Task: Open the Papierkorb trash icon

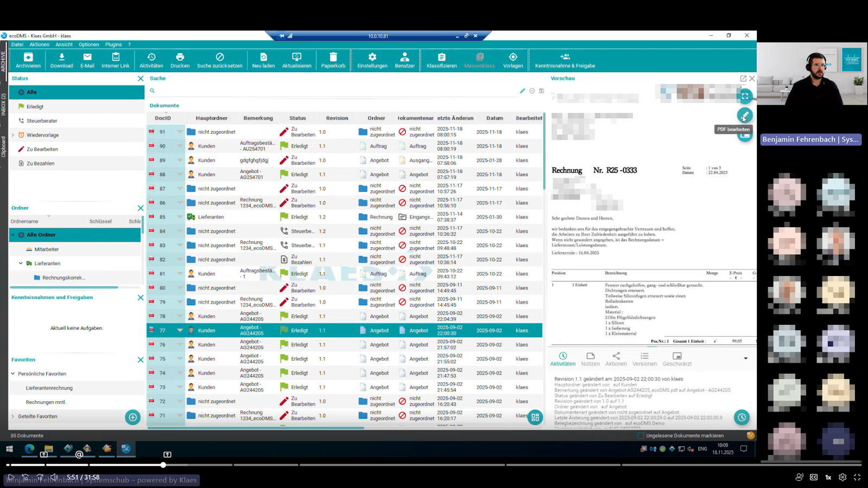Action: pos(333,57)
